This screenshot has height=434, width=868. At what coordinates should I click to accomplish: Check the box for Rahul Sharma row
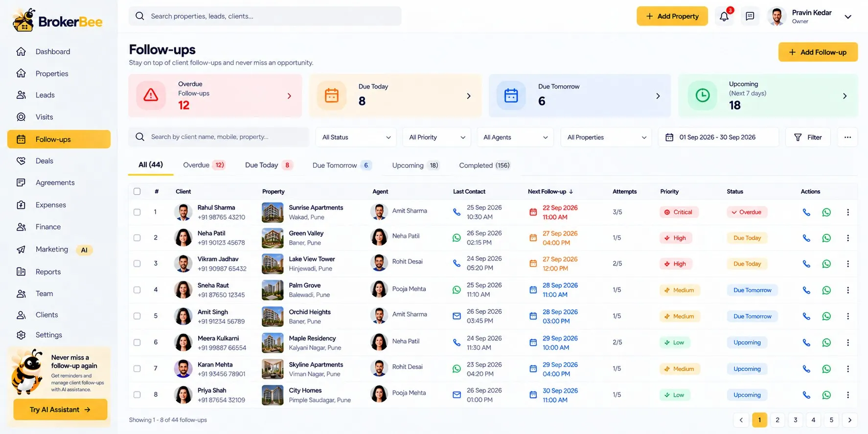pos(137,212)
